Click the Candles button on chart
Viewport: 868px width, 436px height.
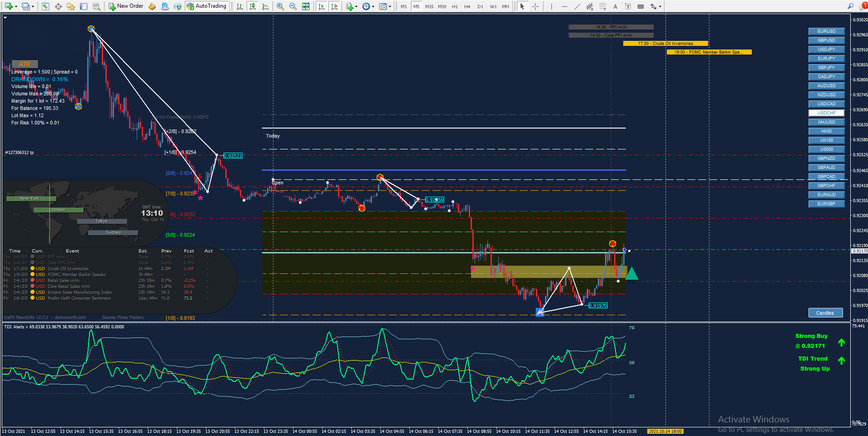pos(825,313)
